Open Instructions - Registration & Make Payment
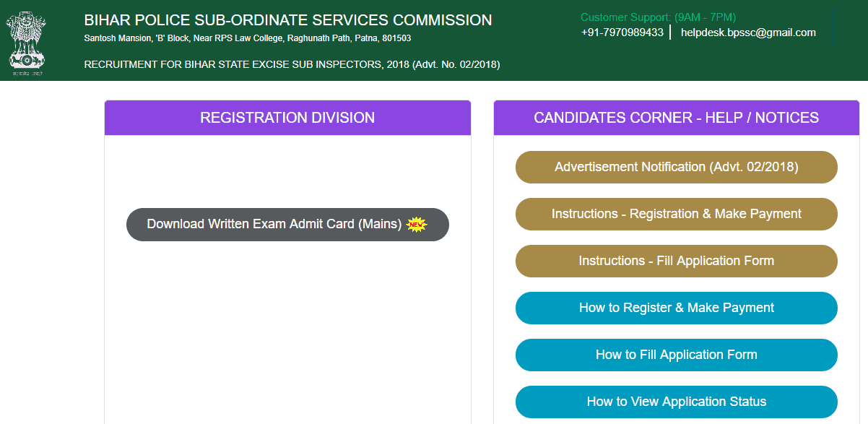This screenshot has height=424, width=868. 676,214
